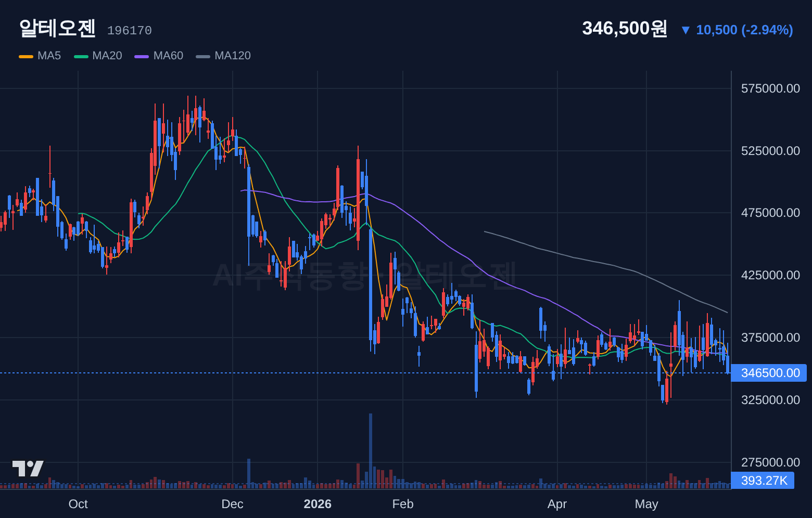Select the purple MA60 legend line swatch
812x518 pixels.
tap(142, 56)
